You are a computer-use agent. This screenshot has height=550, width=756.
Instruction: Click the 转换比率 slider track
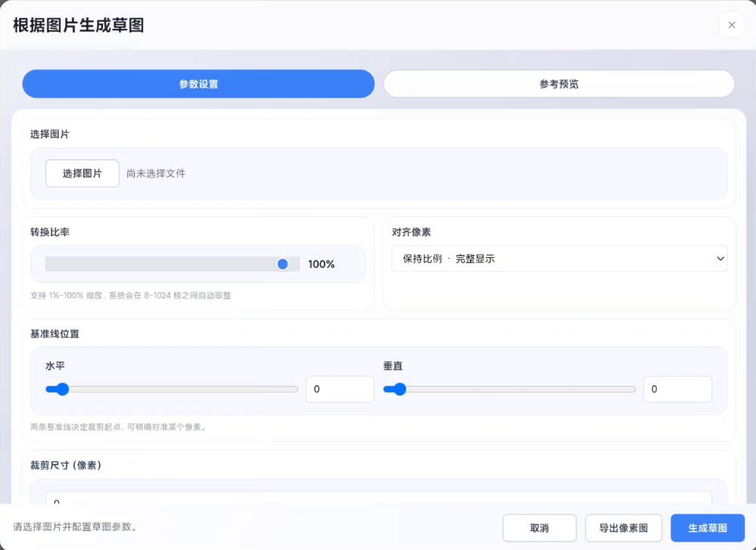166,264
